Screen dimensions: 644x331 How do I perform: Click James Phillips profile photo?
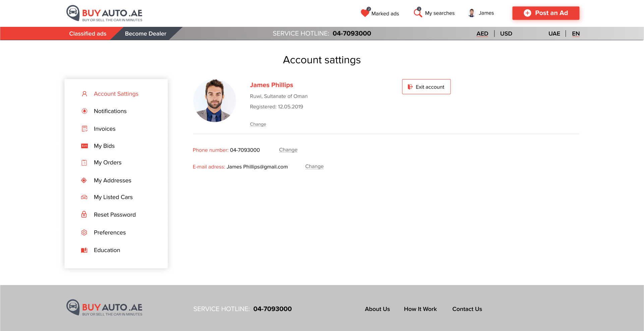coord(215,101)
